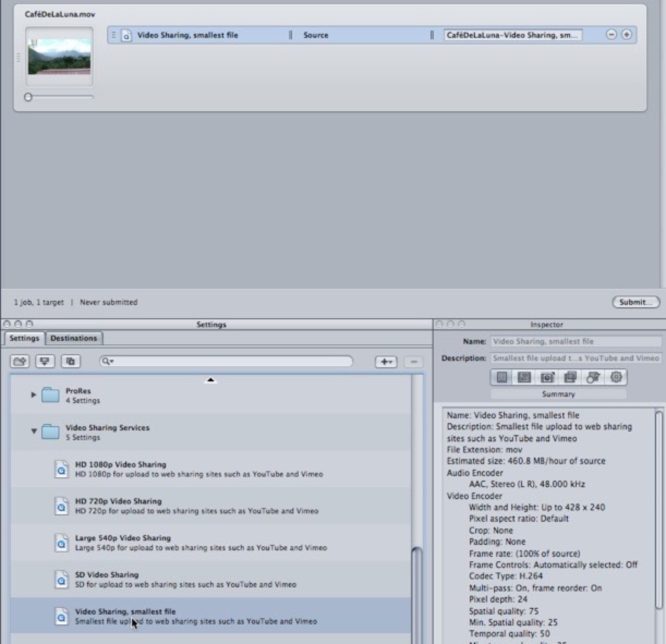Click the new setting group folder button
The width and height of the screenshot is (666, 644).
coord(20,361)
